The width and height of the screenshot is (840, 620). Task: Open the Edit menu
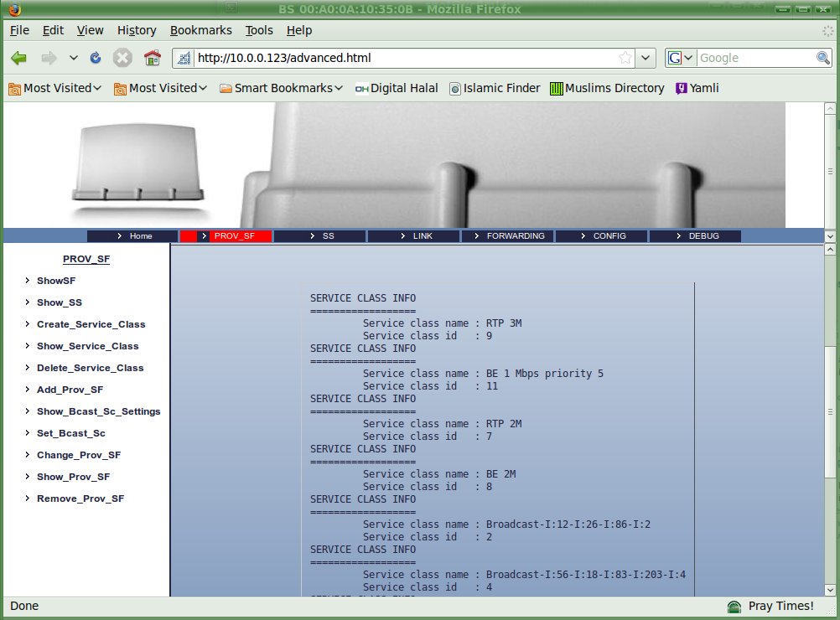(53, 30)
